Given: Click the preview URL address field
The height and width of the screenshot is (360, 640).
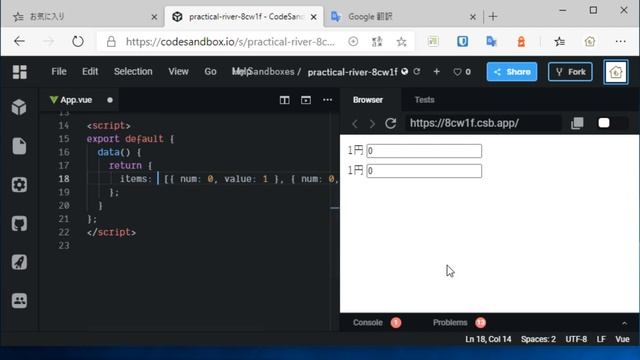Looking at the screenshot, I should pos(484,123).
